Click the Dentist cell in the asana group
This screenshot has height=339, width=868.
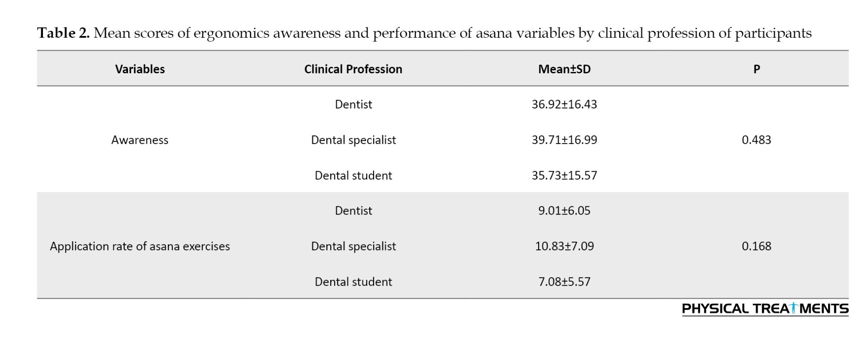(353, 211)
